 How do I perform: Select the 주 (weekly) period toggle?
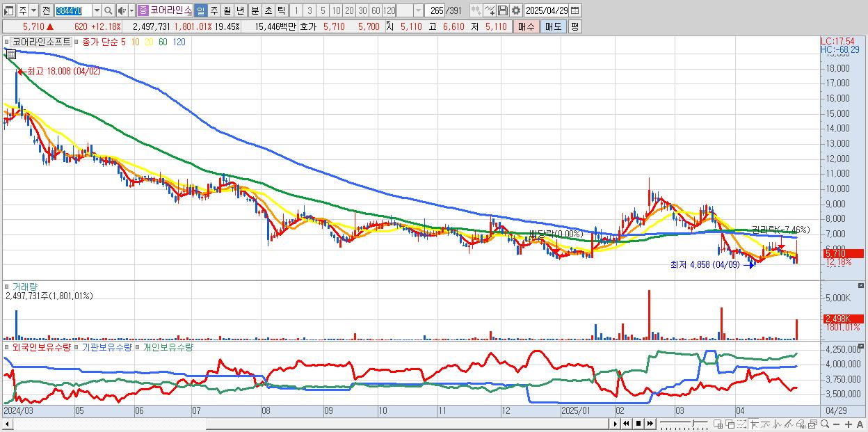tap(214, 11)
